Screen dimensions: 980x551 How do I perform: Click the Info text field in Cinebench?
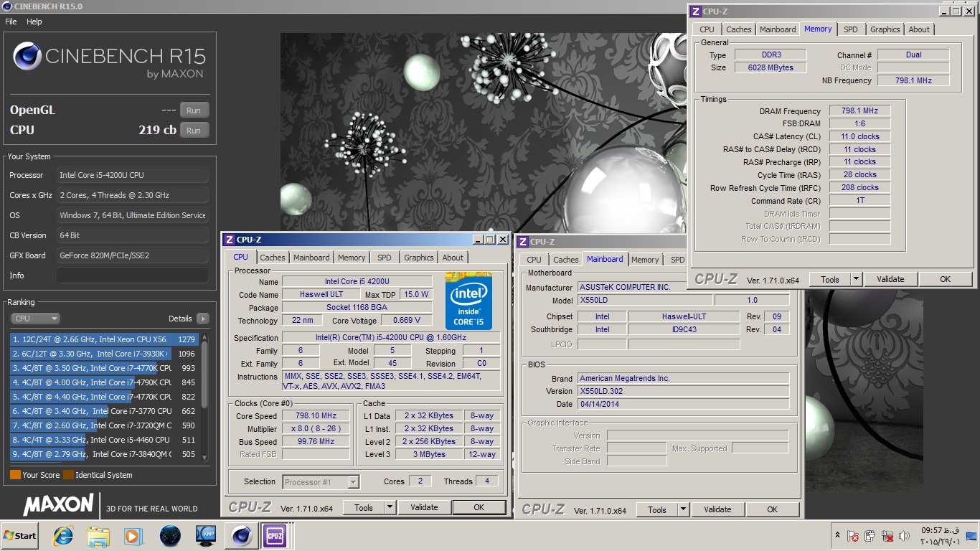click(x=133, y=275)
